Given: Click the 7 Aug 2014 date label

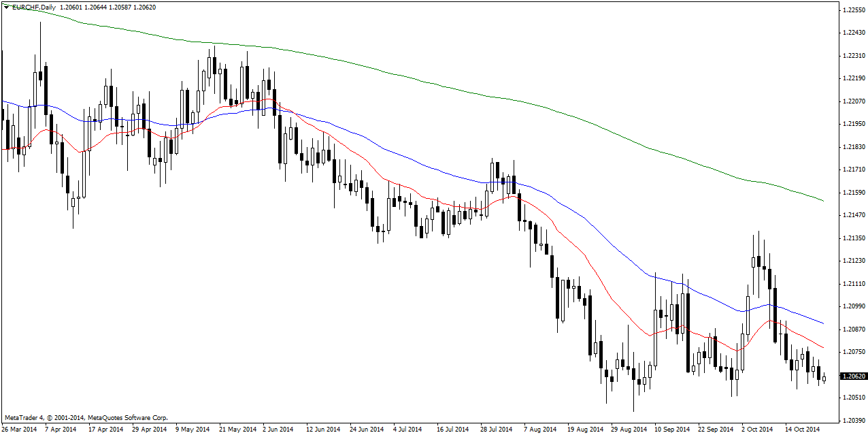Looking at the screenshot, I should (x=540, y=430).
